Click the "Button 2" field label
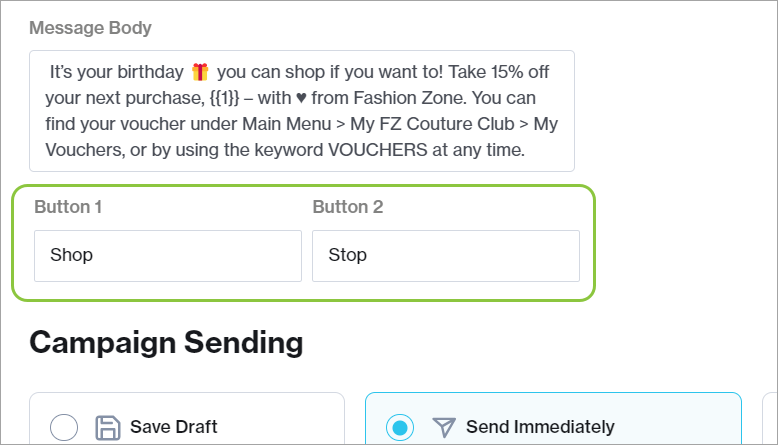Viewport: 778px width, 445px height. click(348, 207)
